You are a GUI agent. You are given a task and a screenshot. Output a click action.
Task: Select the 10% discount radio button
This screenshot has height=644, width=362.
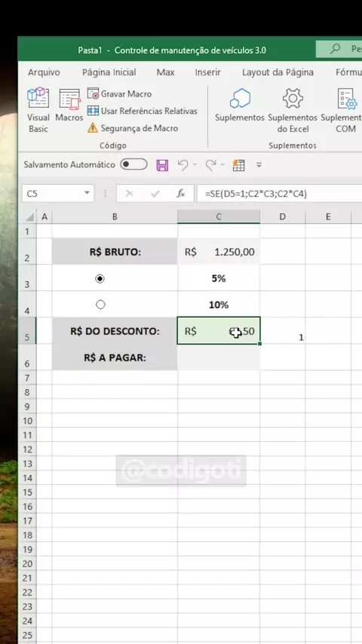[100, 305]
